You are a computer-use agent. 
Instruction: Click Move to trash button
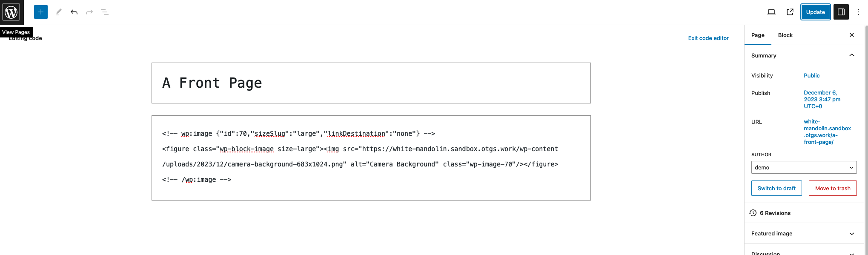pos(833,188)
